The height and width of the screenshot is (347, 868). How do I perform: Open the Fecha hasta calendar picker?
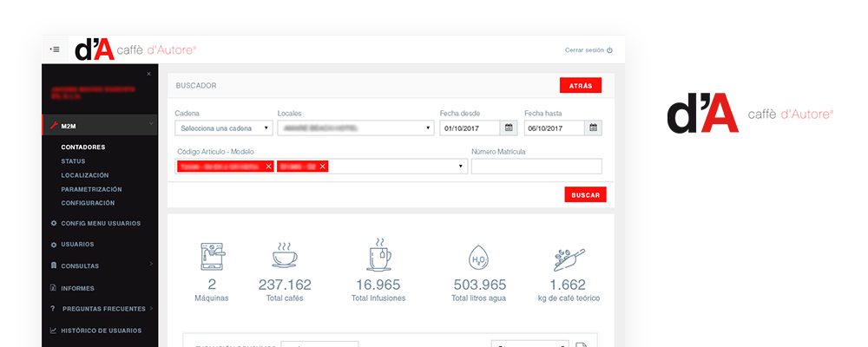click(594, 128)
